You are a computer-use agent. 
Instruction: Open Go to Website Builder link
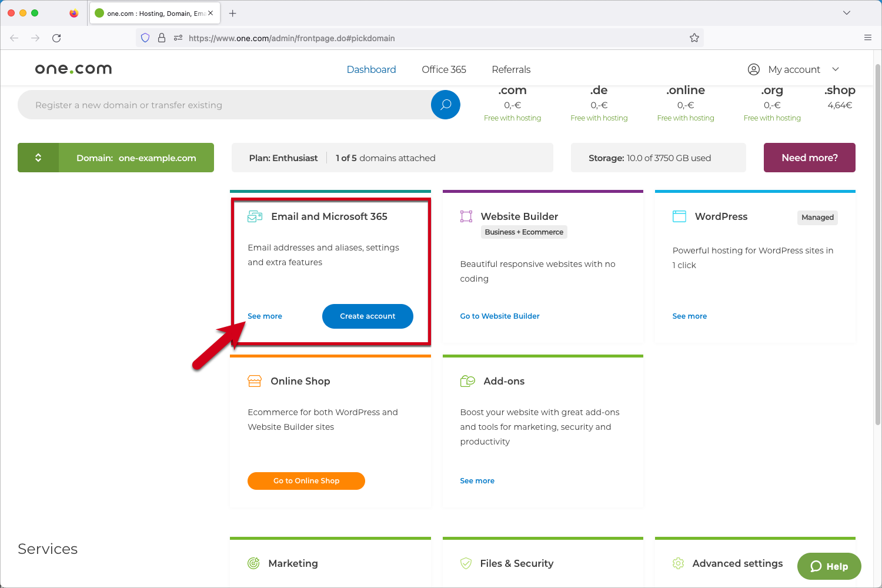pos(499,316)
